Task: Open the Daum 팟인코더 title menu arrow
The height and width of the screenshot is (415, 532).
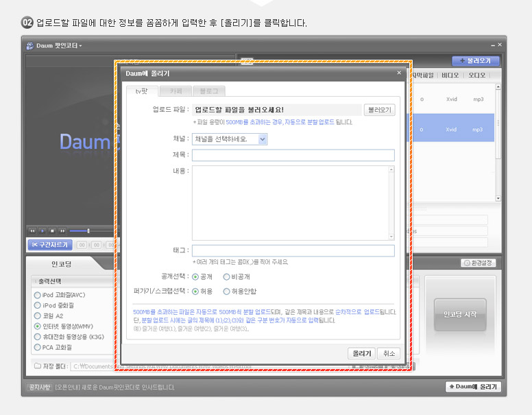Action: 80,46
